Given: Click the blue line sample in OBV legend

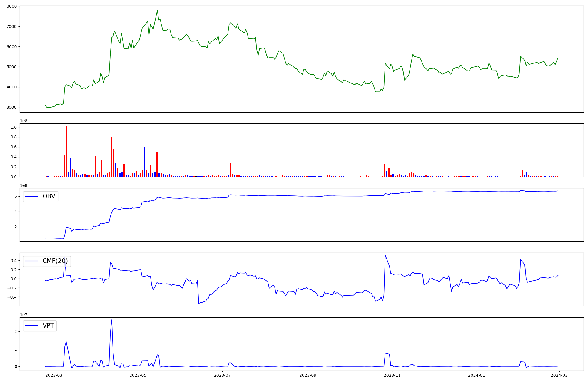Looking at the screenshot, I should [x=32, y=197].
